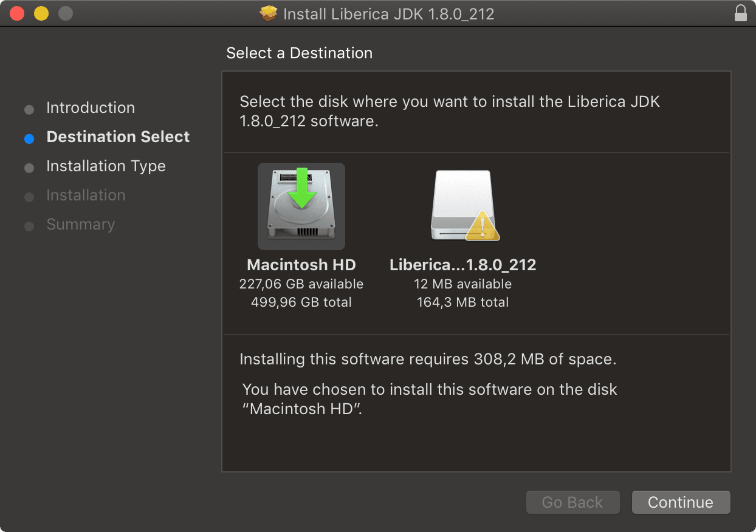Click the gray step dot next to Installation
The width and height of the screenshot is (756, 532).
[29, 197]
